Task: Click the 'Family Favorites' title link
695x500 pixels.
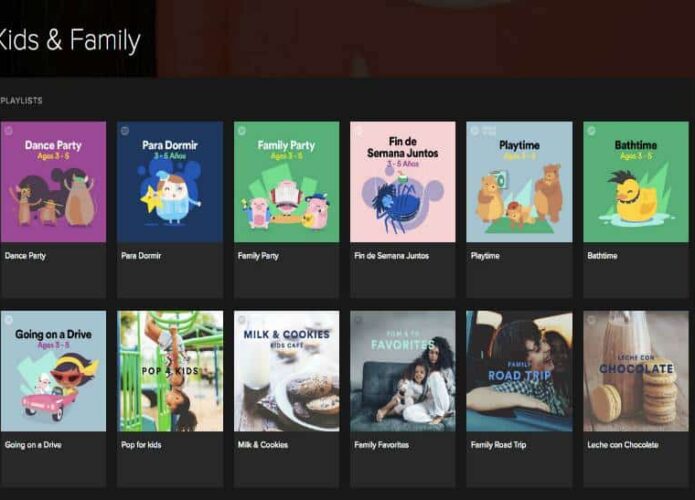Action: coord(381,445)
